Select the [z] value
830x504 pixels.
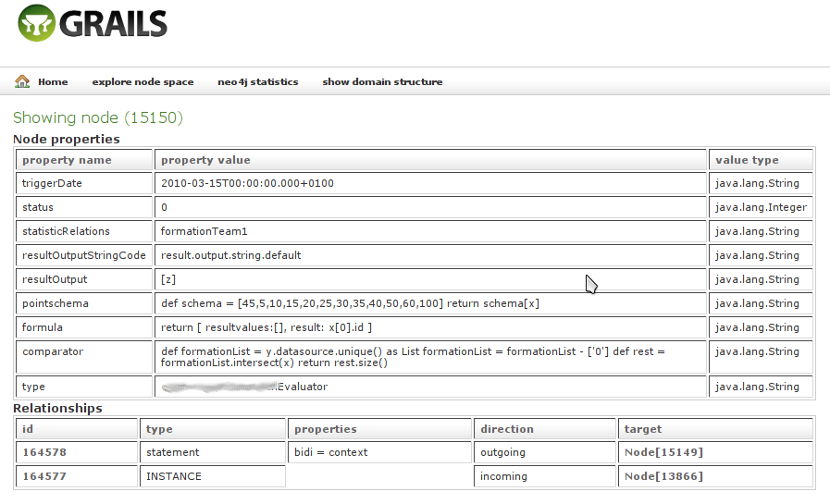tap(168, 279)
